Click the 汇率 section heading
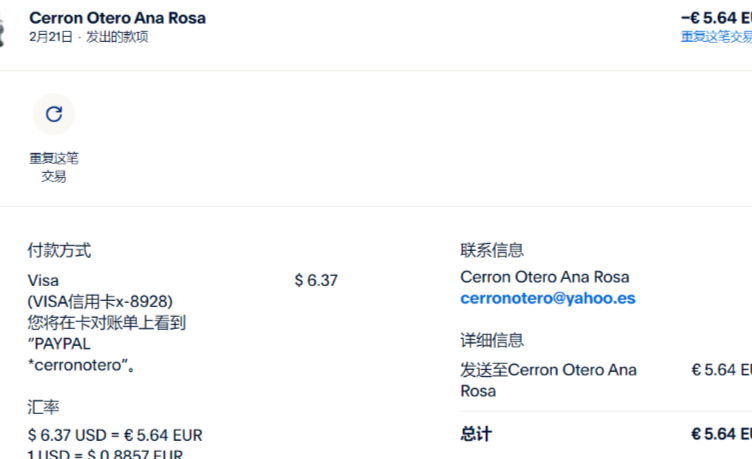The width and height of the screenshot is (752, 459). coord(43,407)
